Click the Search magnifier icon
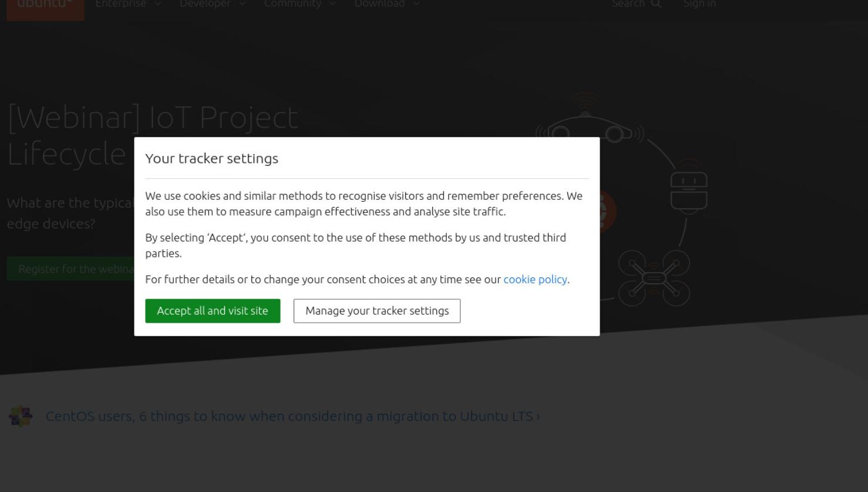The width and height of the screenshot is (868, 492). point(657,4)
